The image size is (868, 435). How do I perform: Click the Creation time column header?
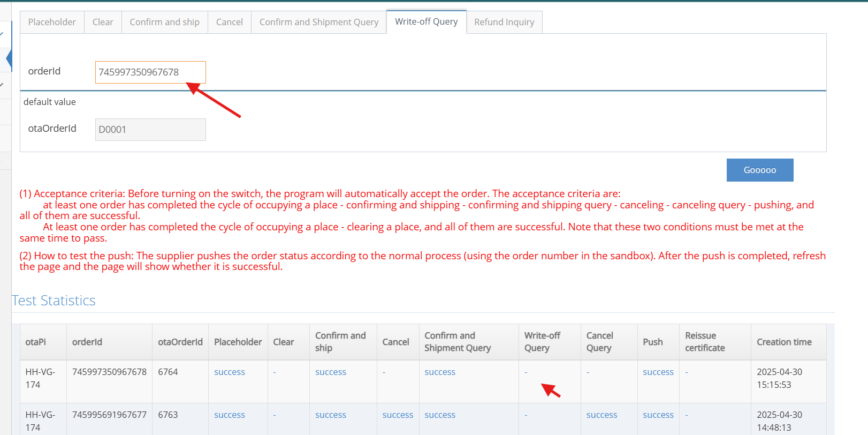[x=783, y=342]
